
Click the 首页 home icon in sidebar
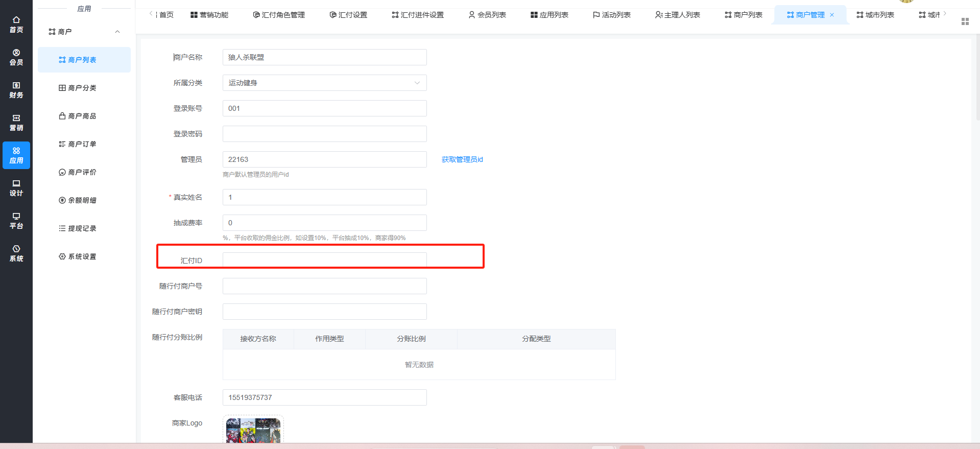click(16, 25)
